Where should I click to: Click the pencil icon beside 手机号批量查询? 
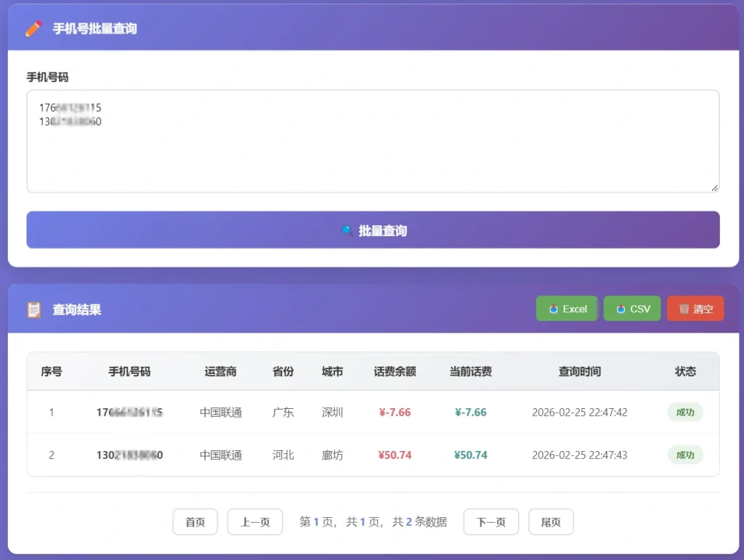pos(32,27)
